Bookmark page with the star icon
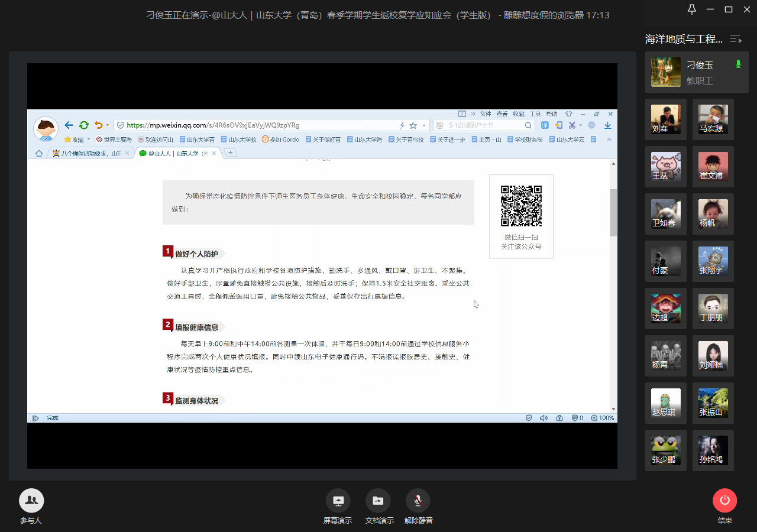 413,125
